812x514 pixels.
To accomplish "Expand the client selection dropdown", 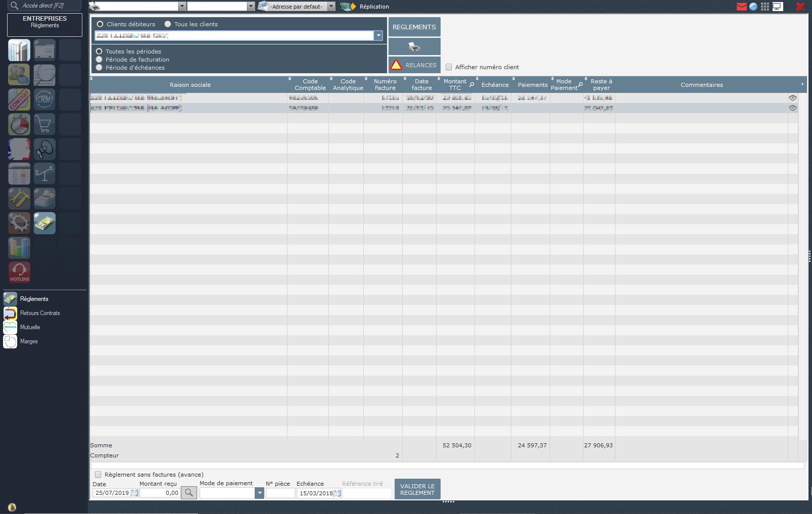I will (x=378, y=35).
